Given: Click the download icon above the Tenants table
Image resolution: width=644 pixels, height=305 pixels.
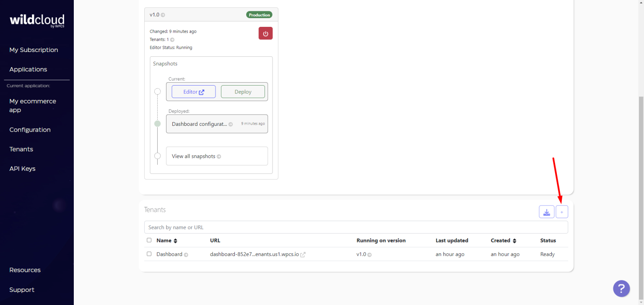Looking at the screenshot, I should [546, 211].
